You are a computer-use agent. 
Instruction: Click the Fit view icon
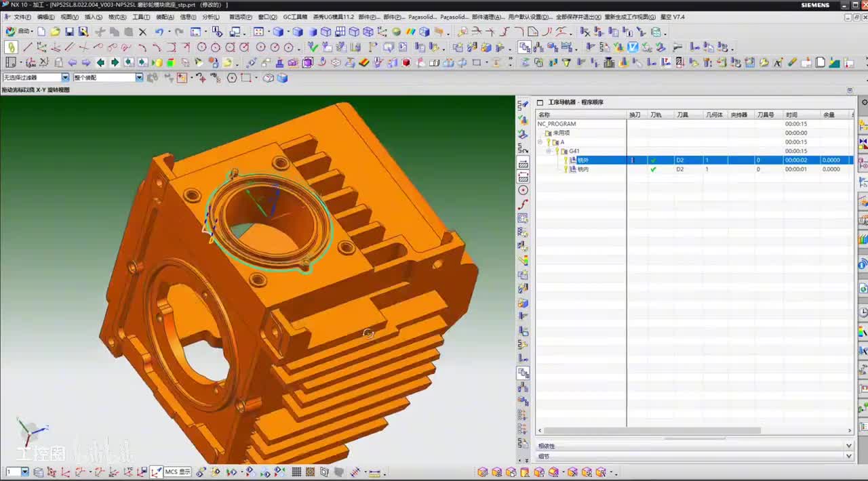(x=258, y=32)
